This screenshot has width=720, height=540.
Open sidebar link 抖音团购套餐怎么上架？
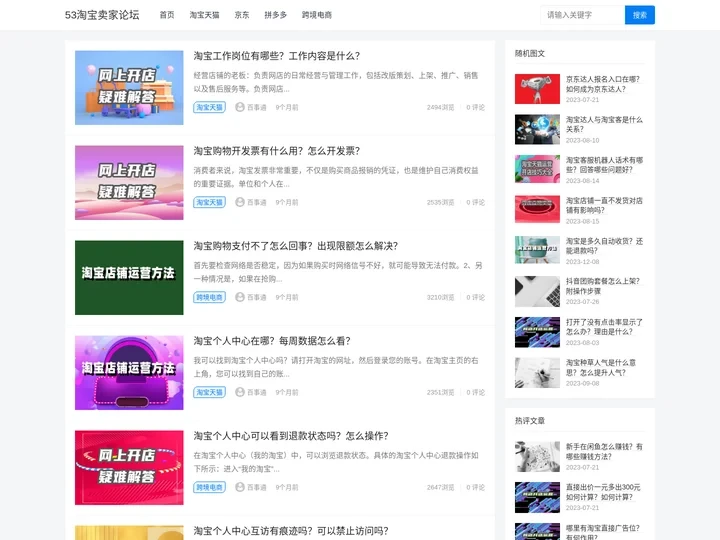click(x=603, y=286)
